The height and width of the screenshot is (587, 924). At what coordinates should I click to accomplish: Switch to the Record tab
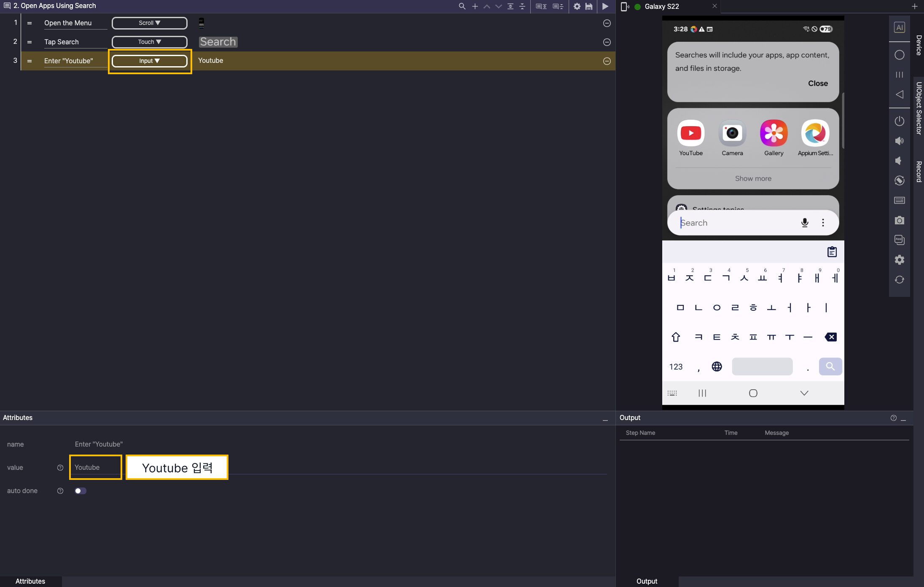(919, 171)
